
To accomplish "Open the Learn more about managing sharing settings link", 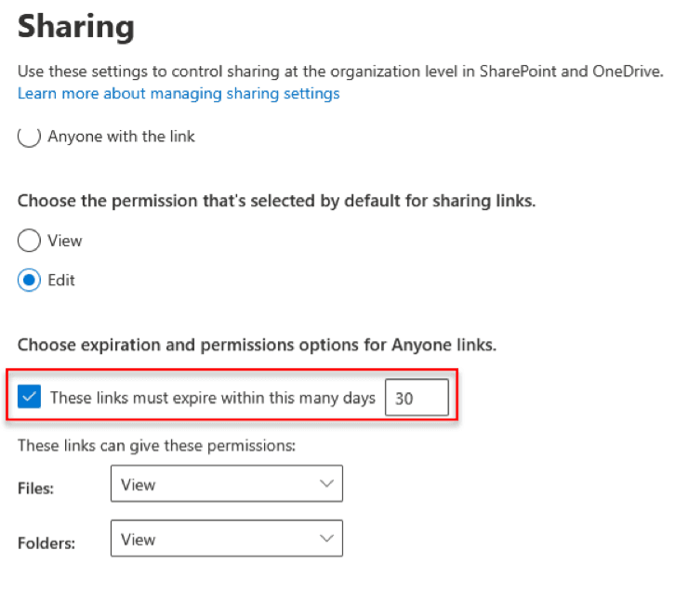I will click(179, 94).
